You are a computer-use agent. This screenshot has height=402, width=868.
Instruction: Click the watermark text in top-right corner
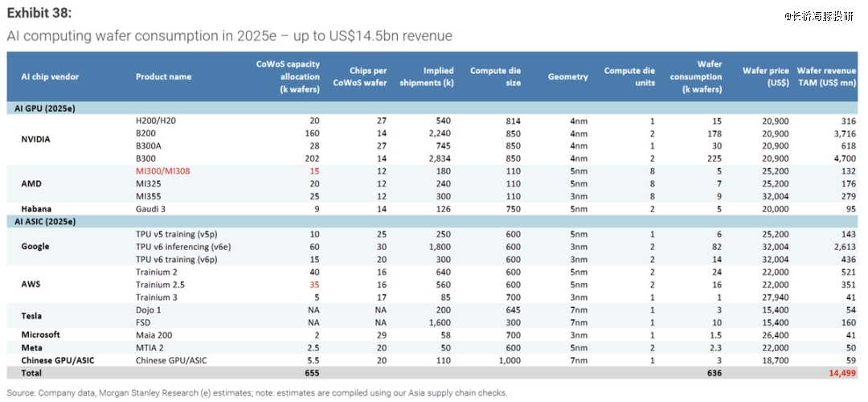(819, 16)
